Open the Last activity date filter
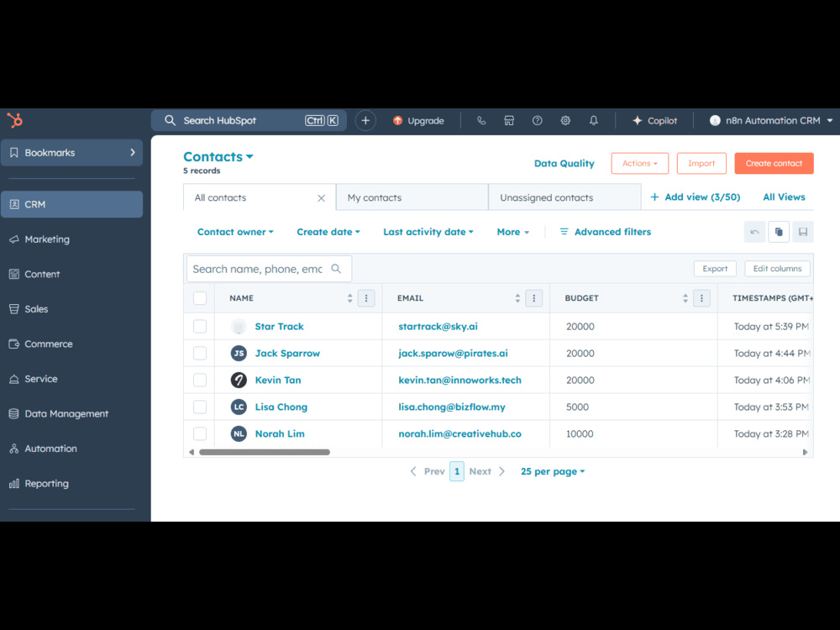The width and height of the screenshot is (840, 630). (428, 232)
